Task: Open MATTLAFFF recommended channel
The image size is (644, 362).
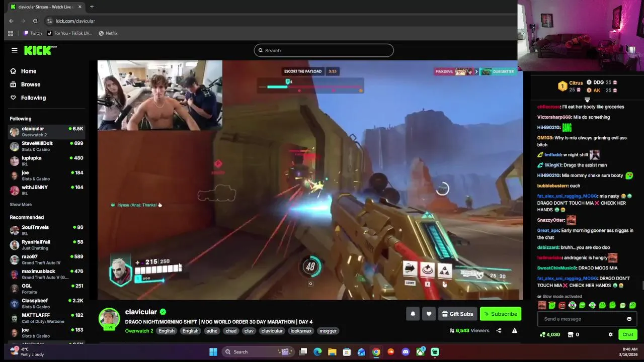Action: click(x=46, y=318)
